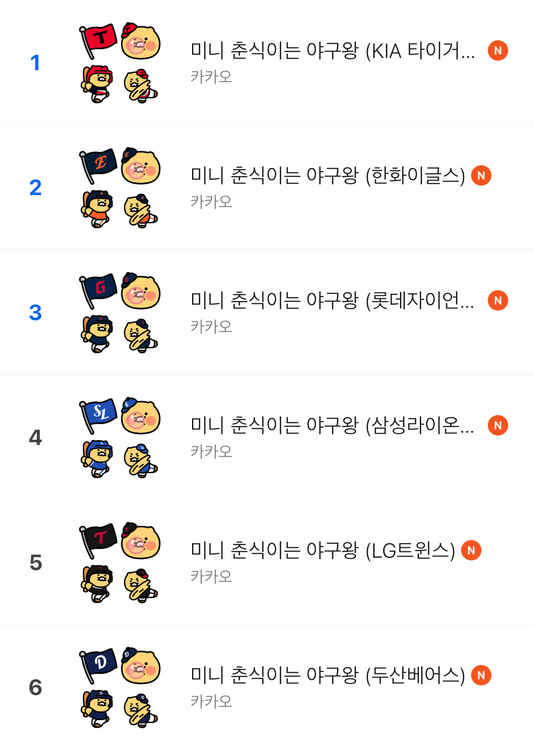Open the Samsung Lions emoticon thumbnail
Viewport: 534px width, 756px height.
coord(120,438)
